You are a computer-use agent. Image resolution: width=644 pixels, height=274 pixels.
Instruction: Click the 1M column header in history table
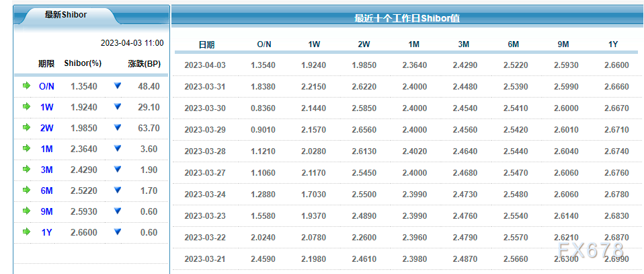point(414,44)
